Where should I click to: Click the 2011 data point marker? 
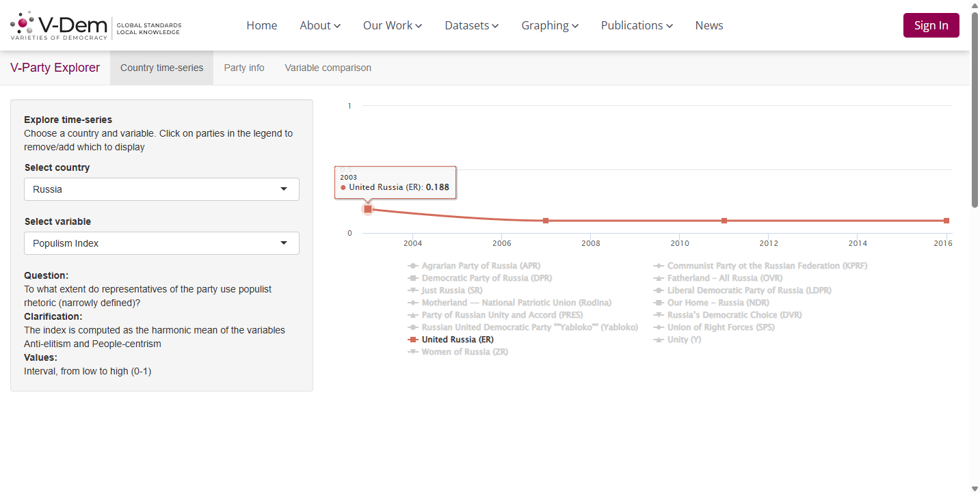[x=724, y=221]
